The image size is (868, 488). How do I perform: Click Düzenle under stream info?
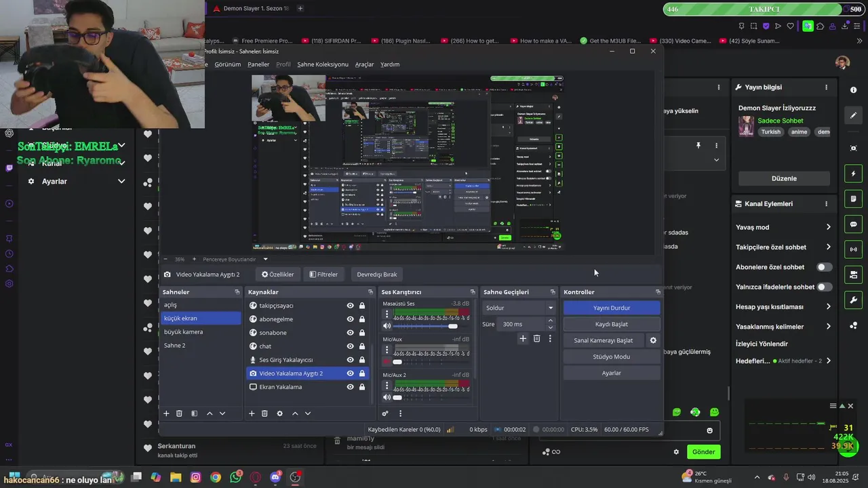pos(784,178)
